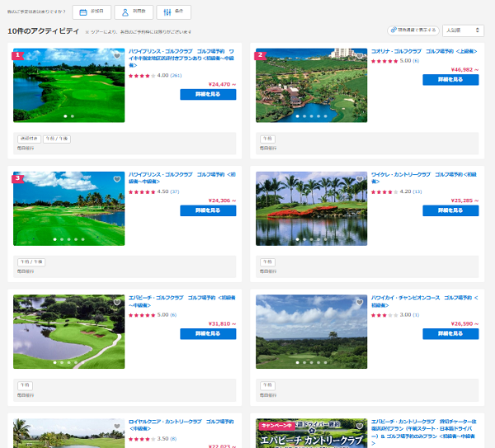Click the エバビーチ・ゴルフクラブ course photo
The image size is (495, 448).
(68, 332)
